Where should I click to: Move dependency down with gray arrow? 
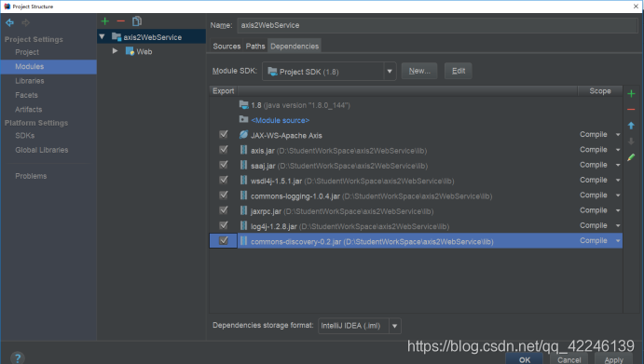pyautogui.click(x=631, y=142)
